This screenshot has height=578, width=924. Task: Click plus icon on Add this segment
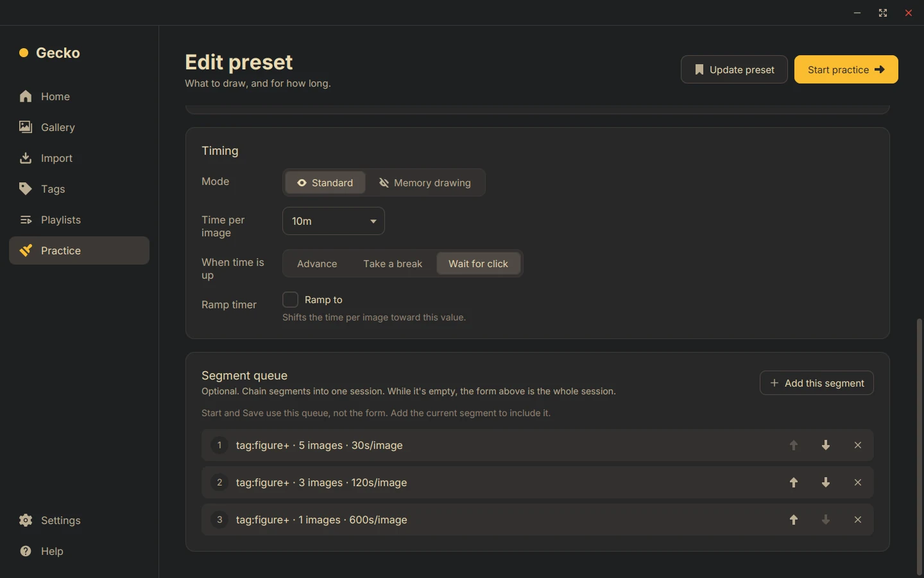tap(774, 383)
